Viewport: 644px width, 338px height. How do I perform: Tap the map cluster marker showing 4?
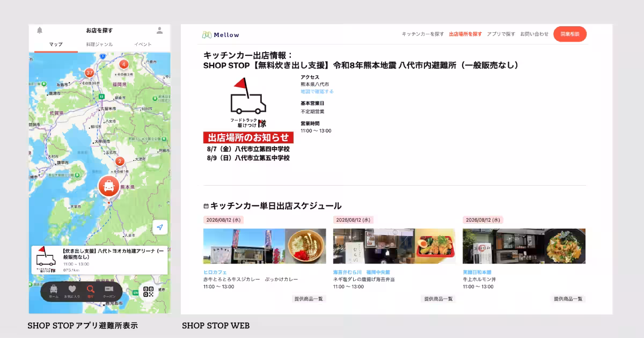[x=123, y=64]
